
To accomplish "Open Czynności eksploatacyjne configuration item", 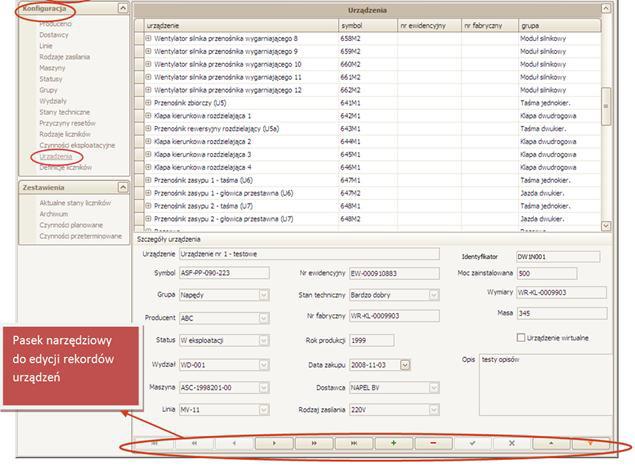I will point(77,145).
